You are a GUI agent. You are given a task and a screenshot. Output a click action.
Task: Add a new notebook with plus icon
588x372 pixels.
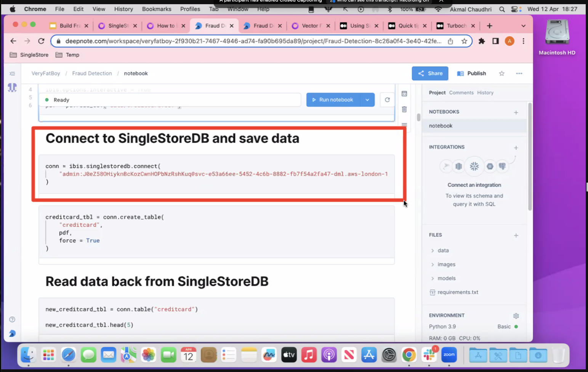pos(516,112)
